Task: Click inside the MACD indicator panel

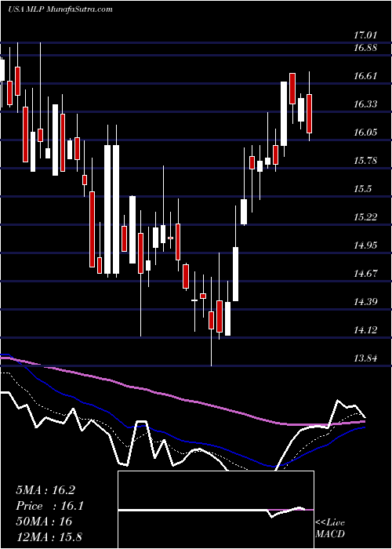Action: tap(216, 510)
